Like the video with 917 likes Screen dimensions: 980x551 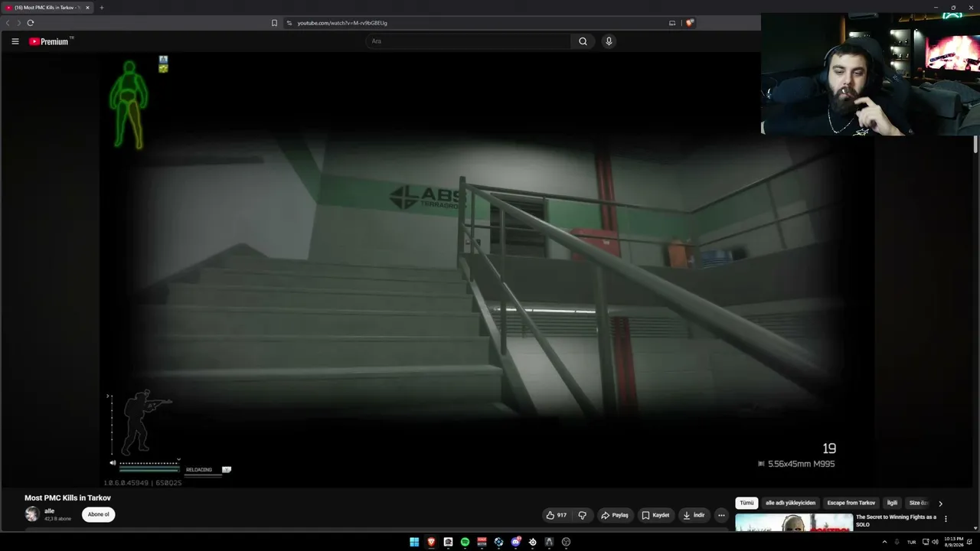(557, 515)
